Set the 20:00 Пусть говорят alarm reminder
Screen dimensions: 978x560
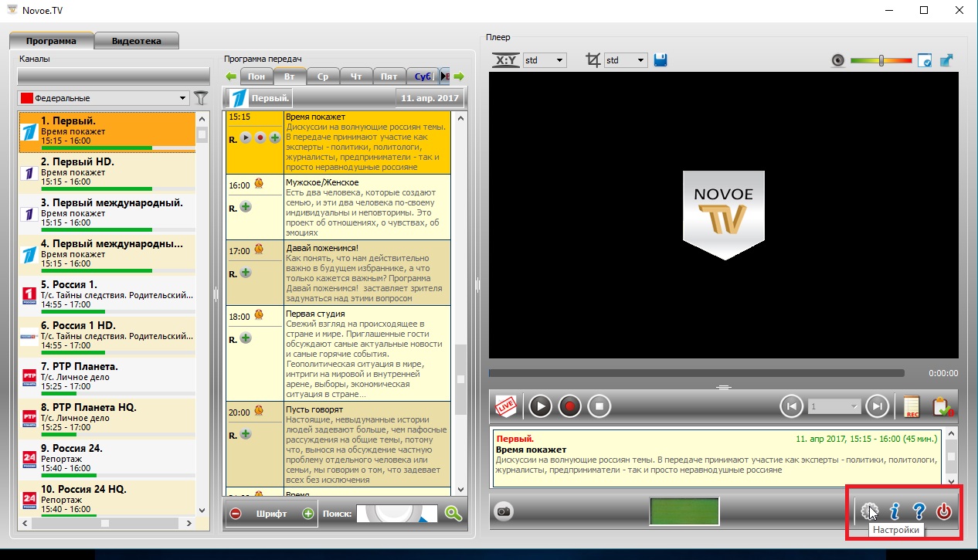pos(259,412)
